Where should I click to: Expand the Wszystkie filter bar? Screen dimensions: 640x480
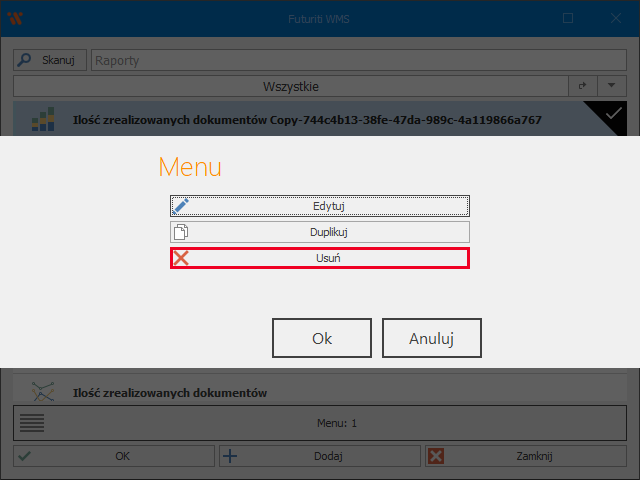pyautogui.click(x=290, y=87)
